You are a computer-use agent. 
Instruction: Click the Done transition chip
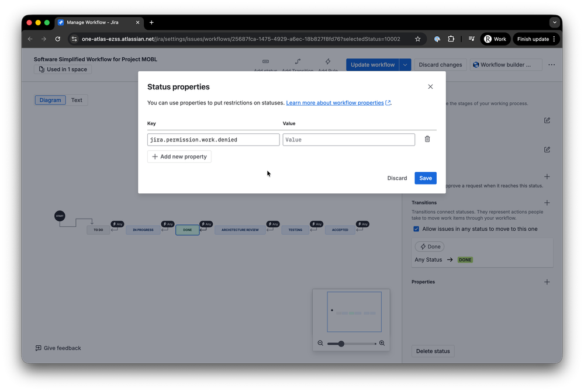coord(430,247)
